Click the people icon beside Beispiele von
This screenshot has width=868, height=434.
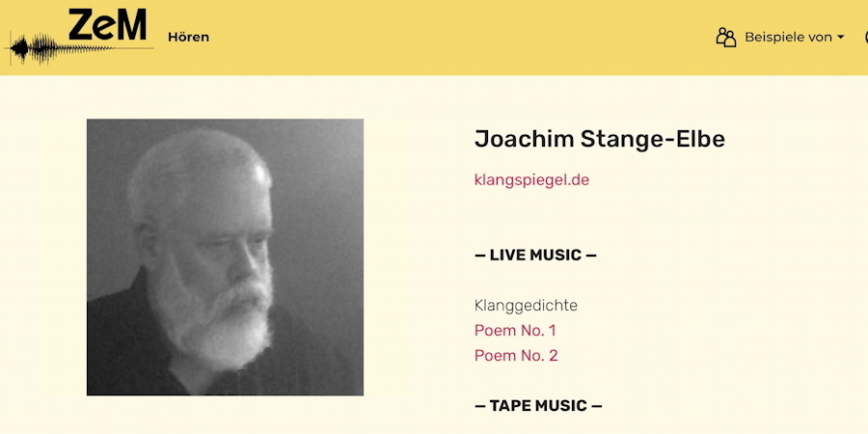point(725,37)
